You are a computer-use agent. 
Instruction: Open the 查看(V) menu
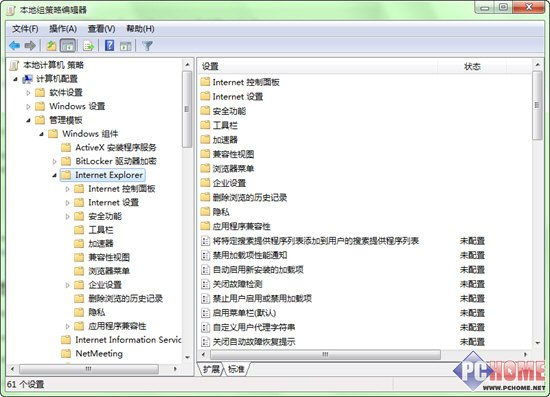pyautogui.click(x=101, y=29)
